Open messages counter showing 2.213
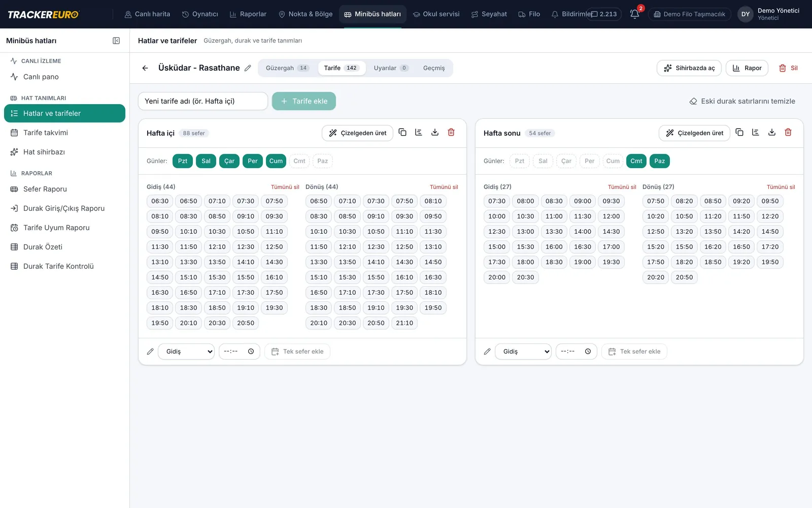Screen dimensions: 812x508 tap(604, 14)
